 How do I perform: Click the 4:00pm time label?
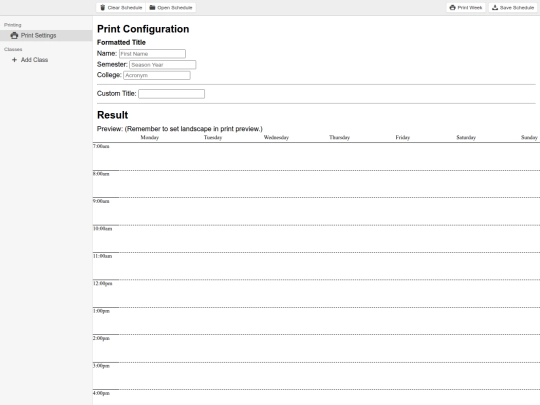click(x=101, y=393)
